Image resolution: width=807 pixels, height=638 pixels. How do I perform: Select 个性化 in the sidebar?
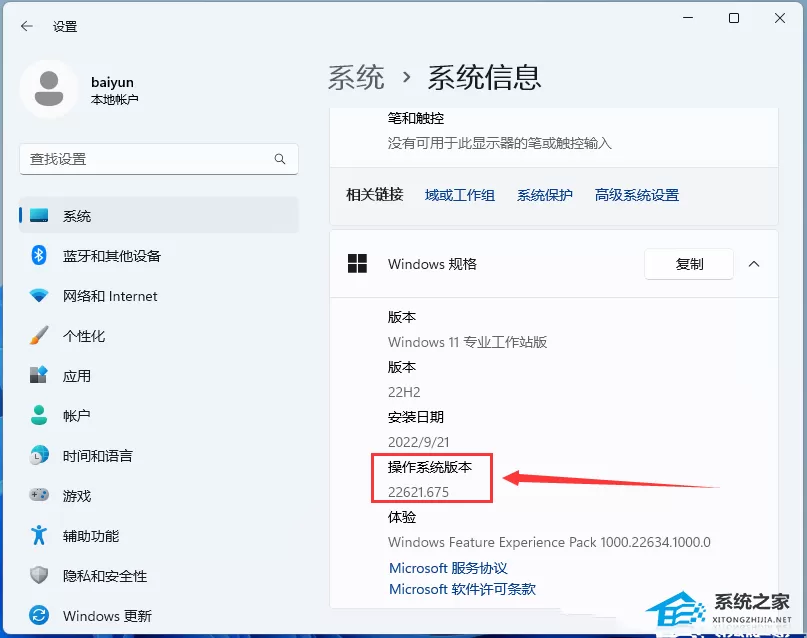click(159, 336)
